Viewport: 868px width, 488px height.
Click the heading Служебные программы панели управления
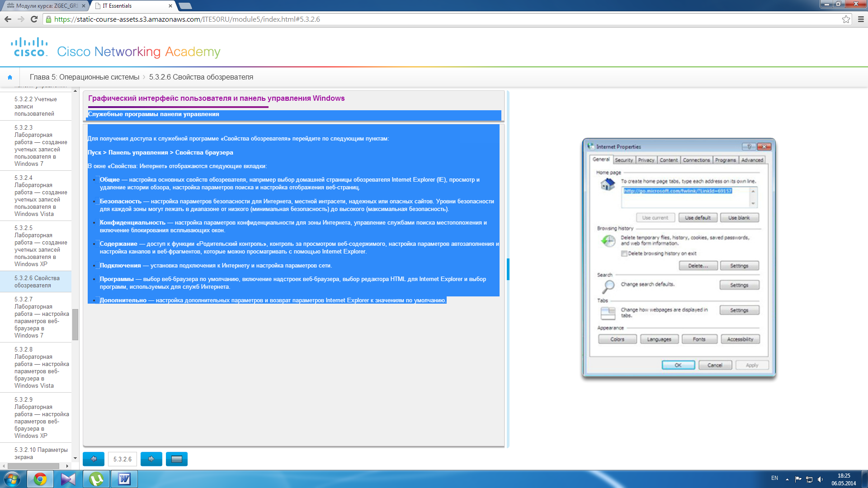pyautogui.click(x=154, y=114)
